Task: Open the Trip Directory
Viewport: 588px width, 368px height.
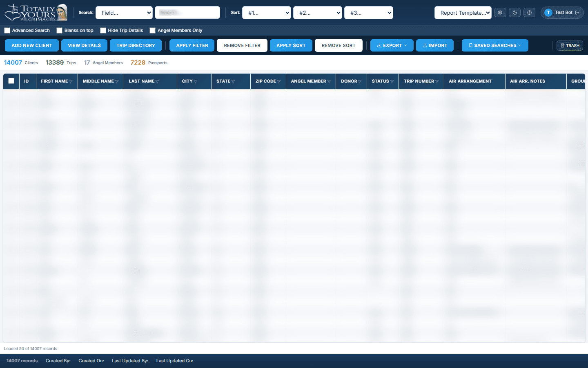Action: pos(136,45)
